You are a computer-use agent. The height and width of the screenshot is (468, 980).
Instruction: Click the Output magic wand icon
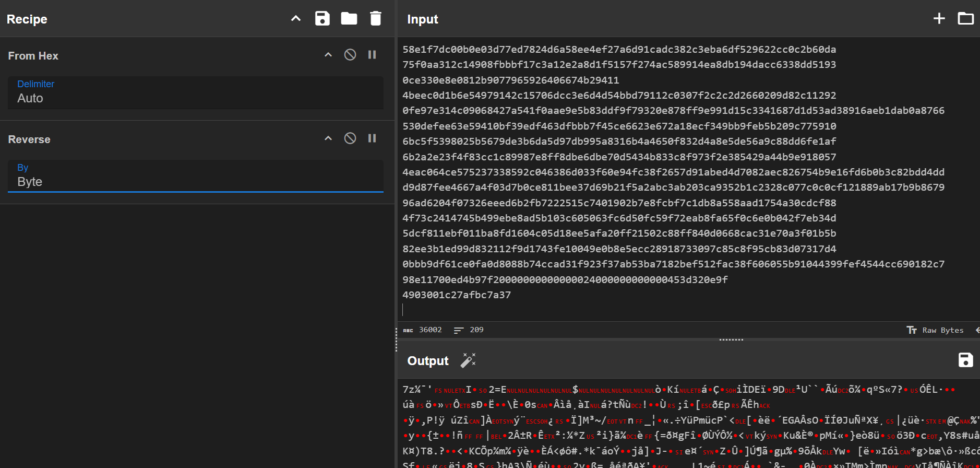468,360
